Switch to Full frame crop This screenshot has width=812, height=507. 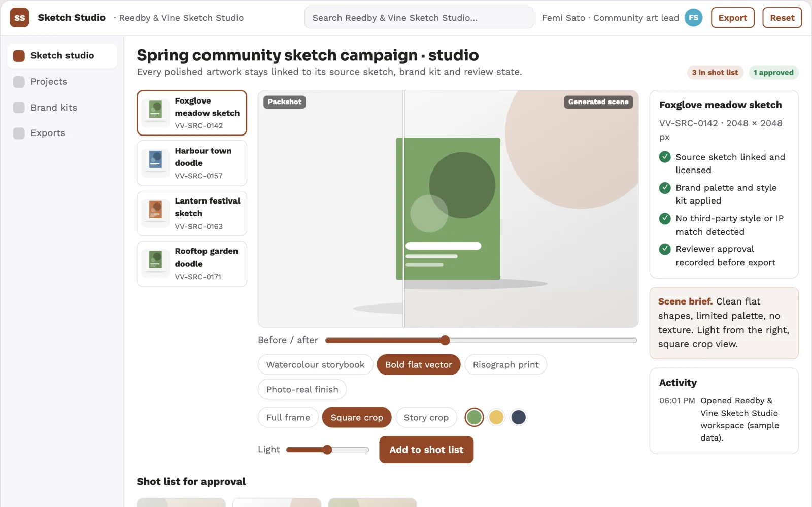pyautogui.click(x=288, y=417)
